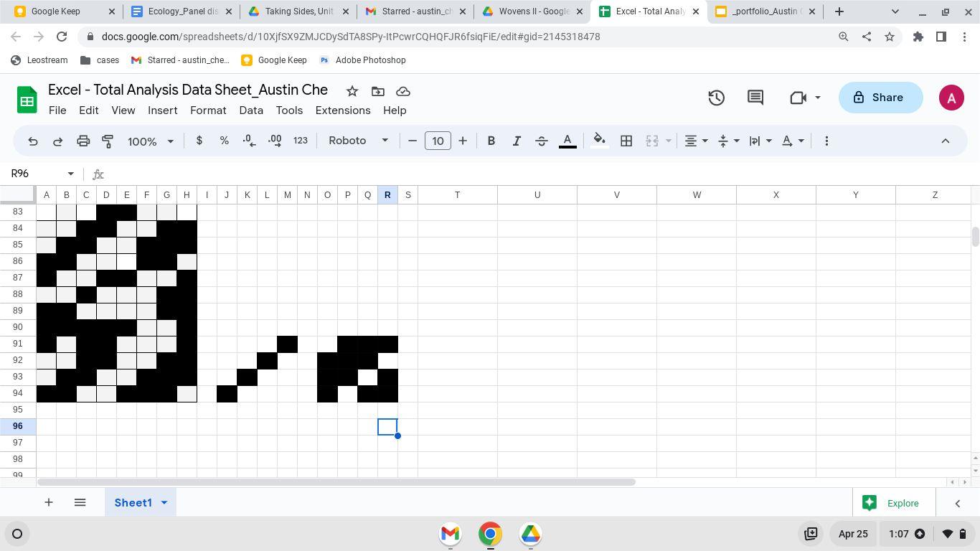Select the Sheet1 tab

coord(133,503)
